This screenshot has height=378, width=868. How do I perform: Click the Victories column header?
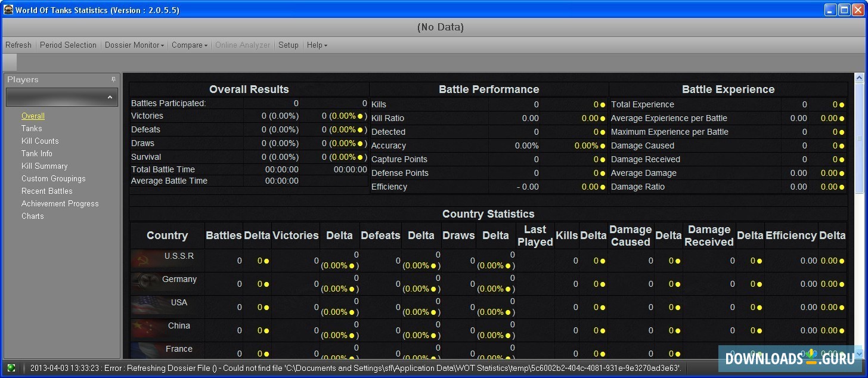click(296, 236)
